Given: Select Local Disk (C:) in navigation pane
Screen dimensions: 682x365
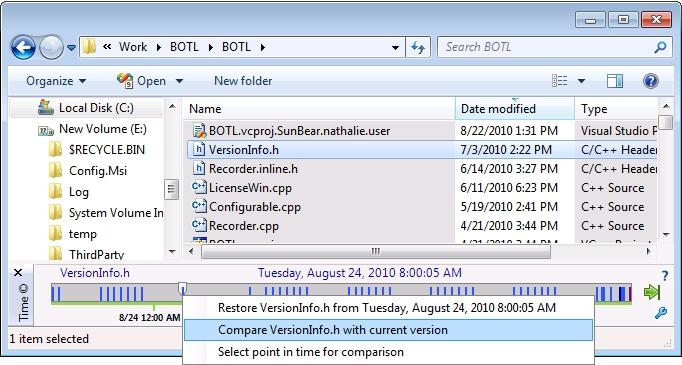Looking at the screenshot, I should 96,108.
